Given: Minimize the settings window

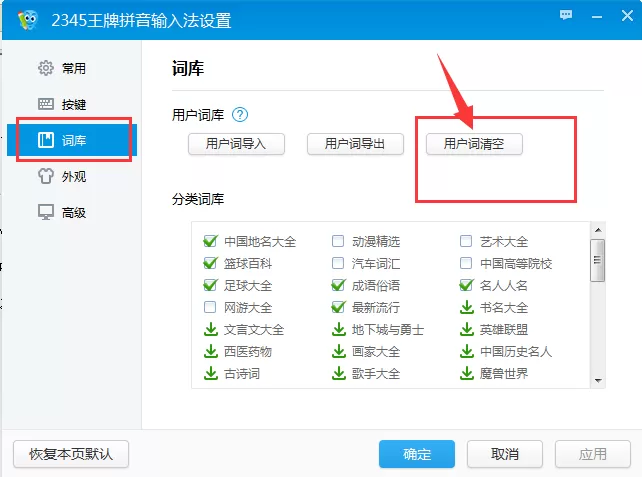Looking at the screenshot, I should click(x=597, y=17).
